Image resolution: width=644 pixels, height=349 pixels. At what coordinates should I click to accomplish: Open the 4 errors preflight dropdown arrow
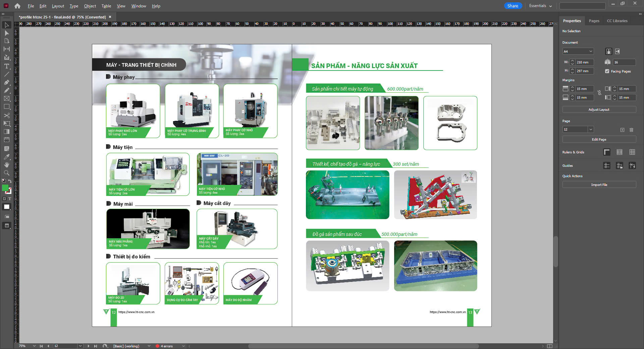tap(183, 346)
